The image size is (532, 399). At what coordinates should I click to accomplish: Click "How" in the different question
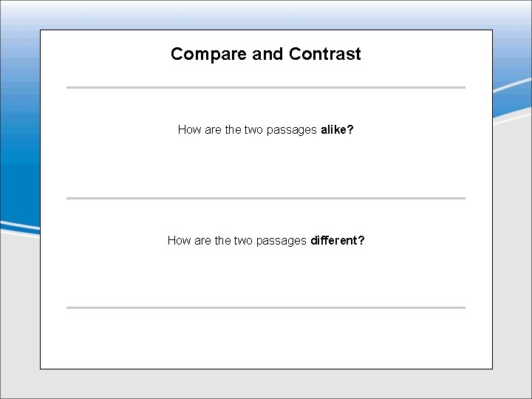tap(179, 241)
